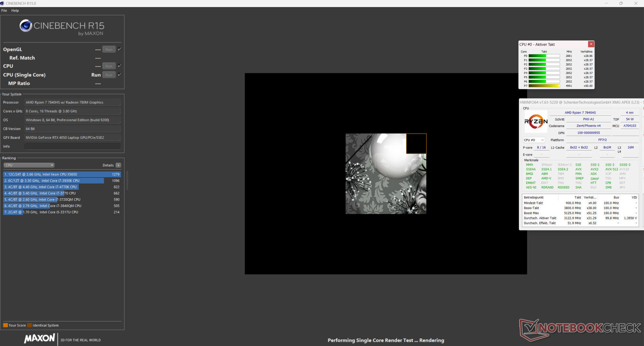Click the arrow icon beside Details
The image size is (644, 346).
pos(118,165)
